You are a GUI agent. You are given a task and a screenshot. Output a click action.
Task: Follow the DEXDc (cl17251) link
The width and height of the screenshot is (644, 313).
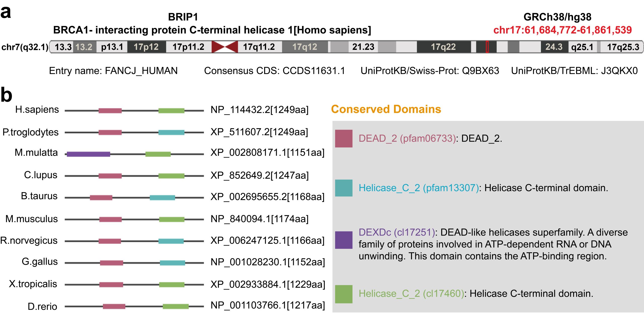397,232
